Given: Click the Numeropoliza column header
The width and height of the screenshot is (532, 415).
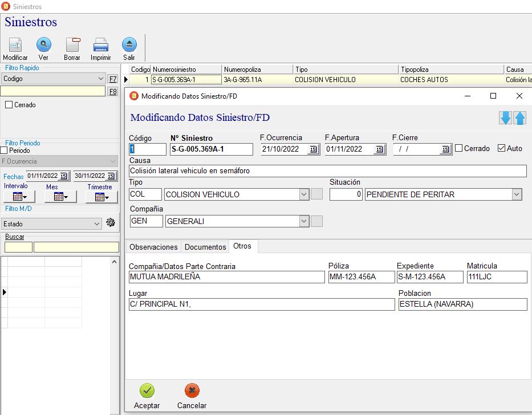Looking at the screenshot, I should 258,70.
